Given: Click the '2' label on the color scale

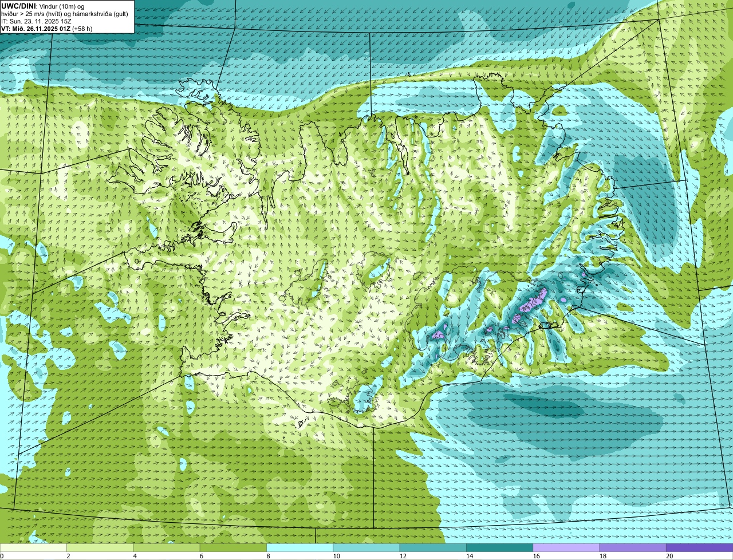Looking at the screenshot, I should click(x=68, y=556).
